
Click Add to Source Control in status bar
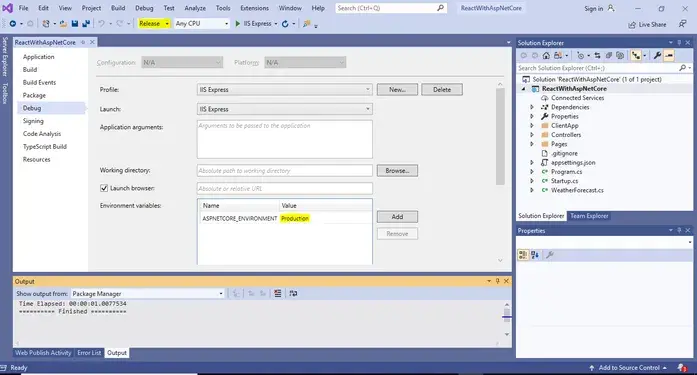(x=629, y=368)
